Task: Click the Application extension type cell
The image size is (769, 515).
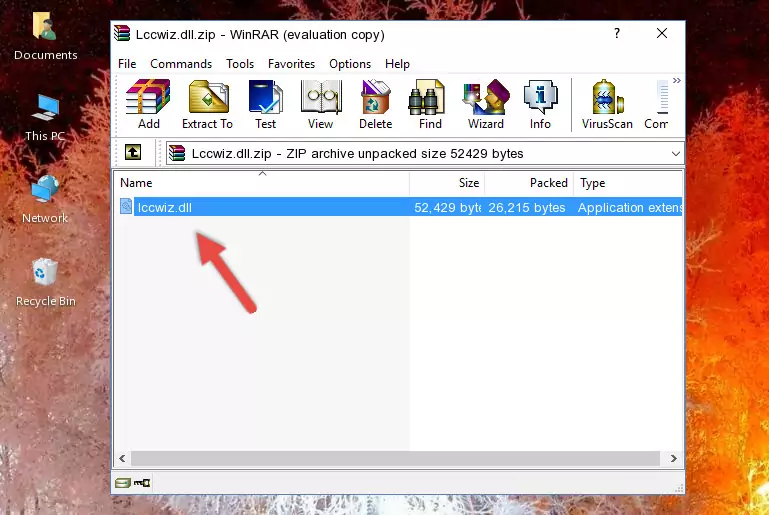Action: pos(630,207)
